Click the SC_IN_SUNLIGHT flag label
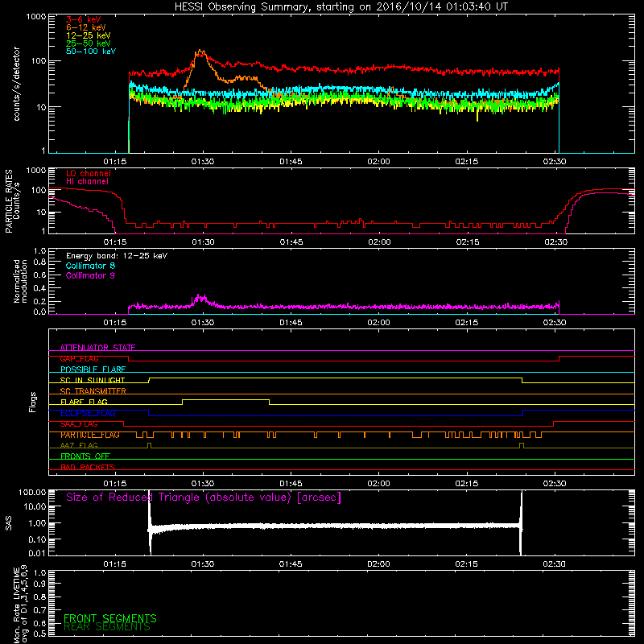This screenshot has width=644, height=644. (93, 380)
